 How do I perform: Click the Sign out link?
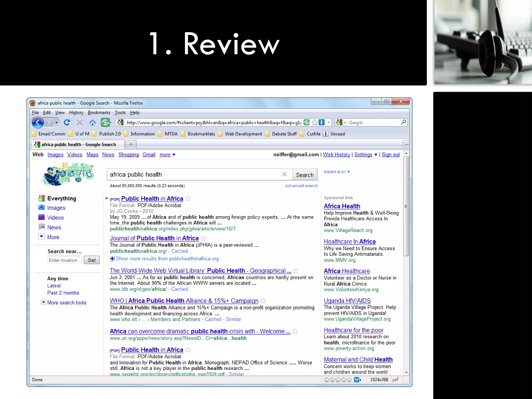click(391, 155)
